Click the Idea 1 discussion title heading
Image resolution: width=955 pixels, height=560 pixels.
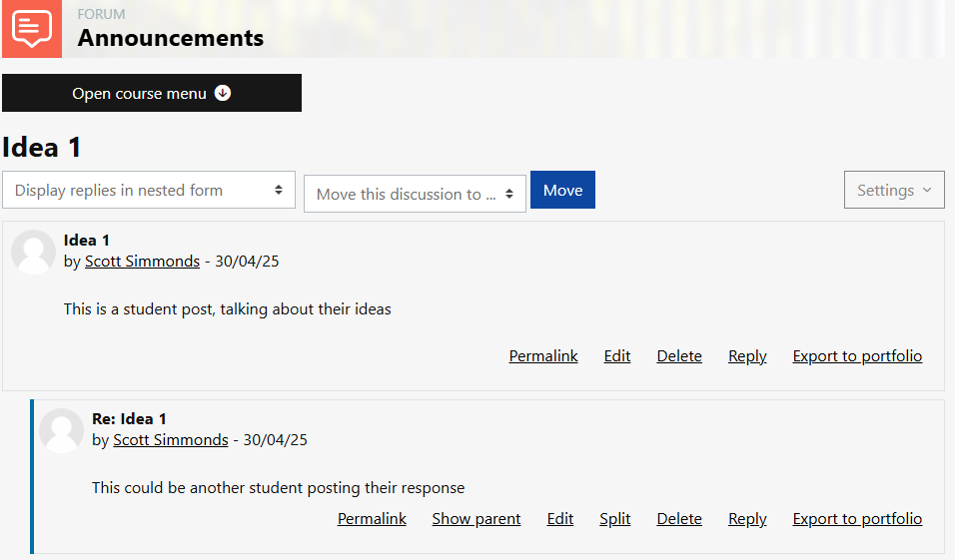pyautogui.click(x=41, y=148)
